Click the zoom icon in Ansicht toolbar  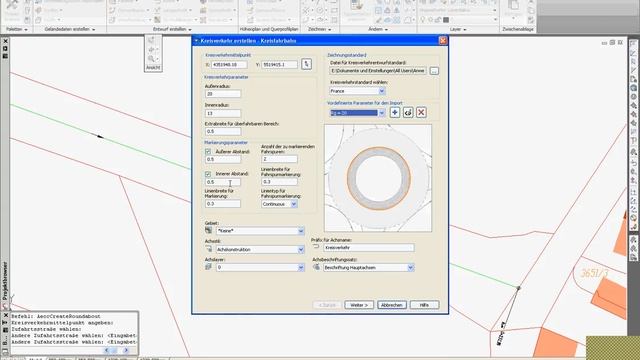point(151,59)
